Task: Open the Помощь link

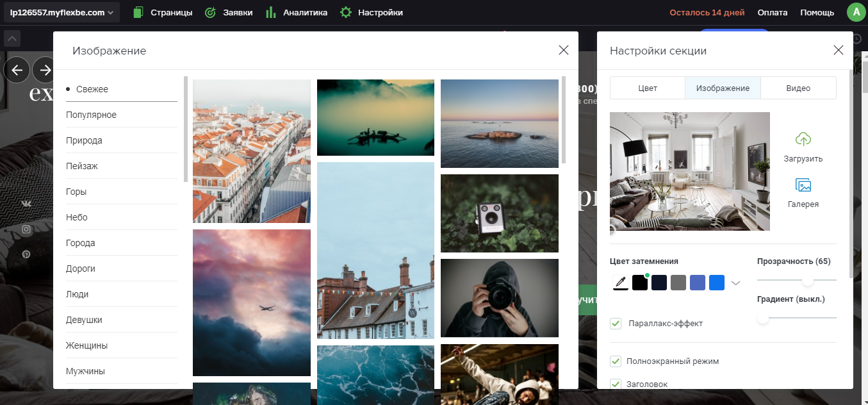Action: tap(817, 12)
